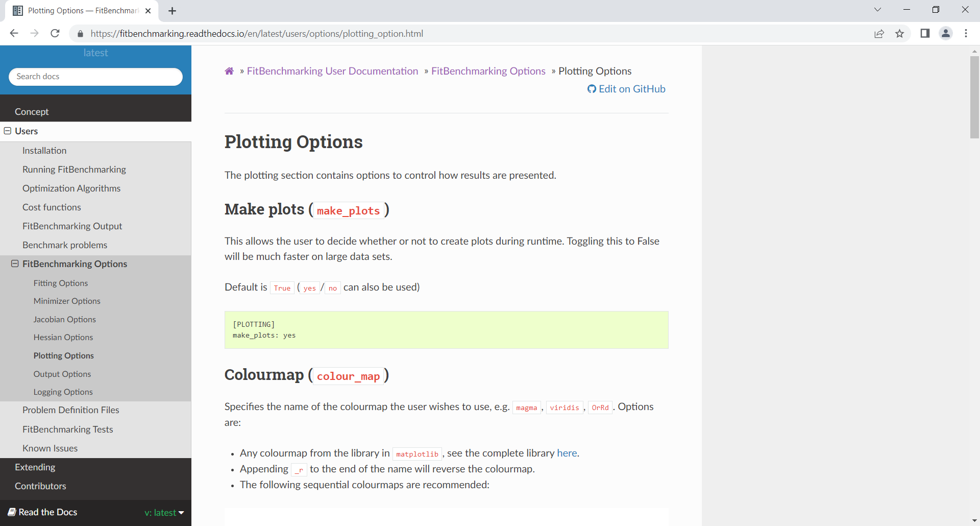Follow the 'here' matplotlib library link
This screenshot has height=526, width=980.
pyautogui.click(x=567, y=453)
